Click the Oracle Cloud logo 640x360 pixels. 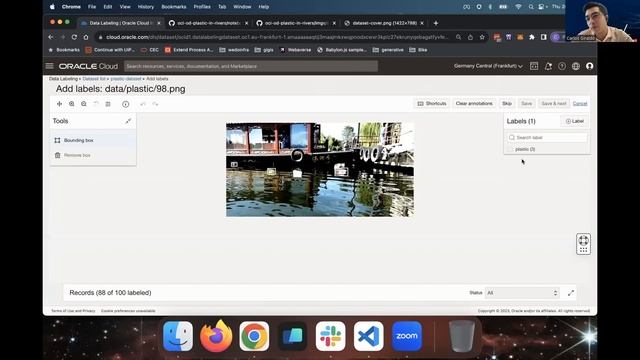click(88, 66)
